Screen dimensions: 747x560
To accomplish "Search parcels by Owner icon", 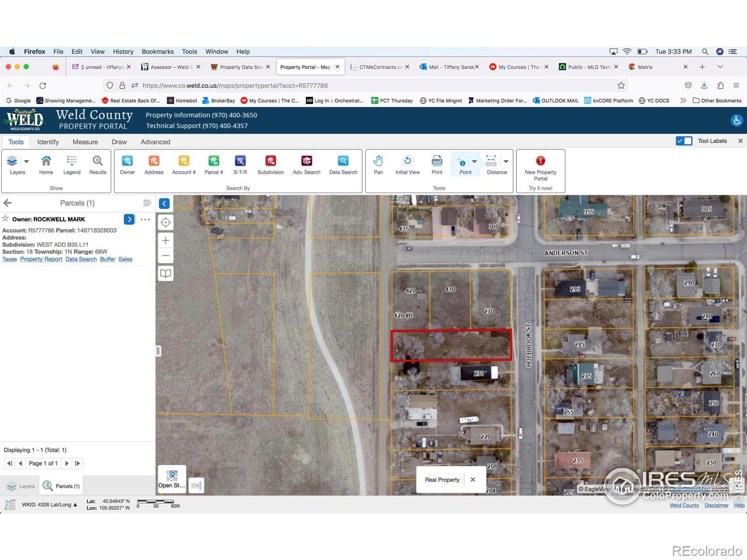I will [x=127, y=165].
